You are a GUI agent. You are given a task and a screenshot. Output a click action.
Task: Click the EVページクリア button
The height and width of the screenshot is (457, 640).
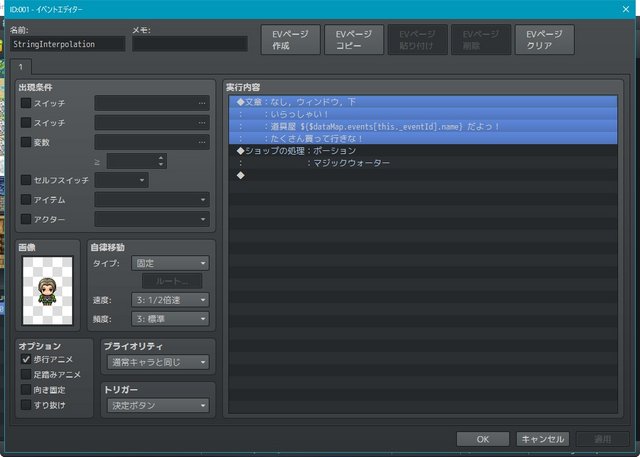click(x=544, y=40)
